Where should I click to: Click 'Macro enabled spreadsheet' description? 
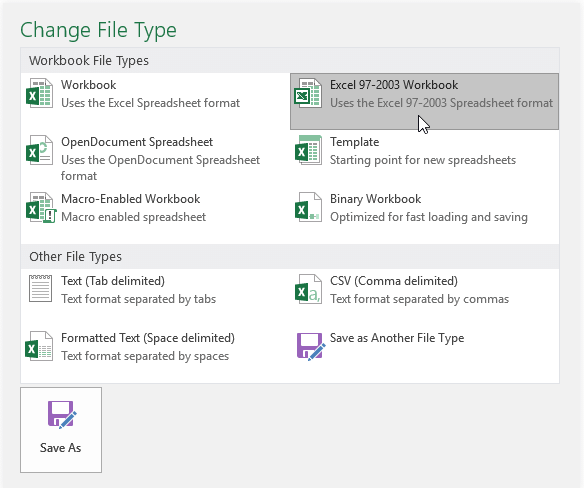(133, 217)
